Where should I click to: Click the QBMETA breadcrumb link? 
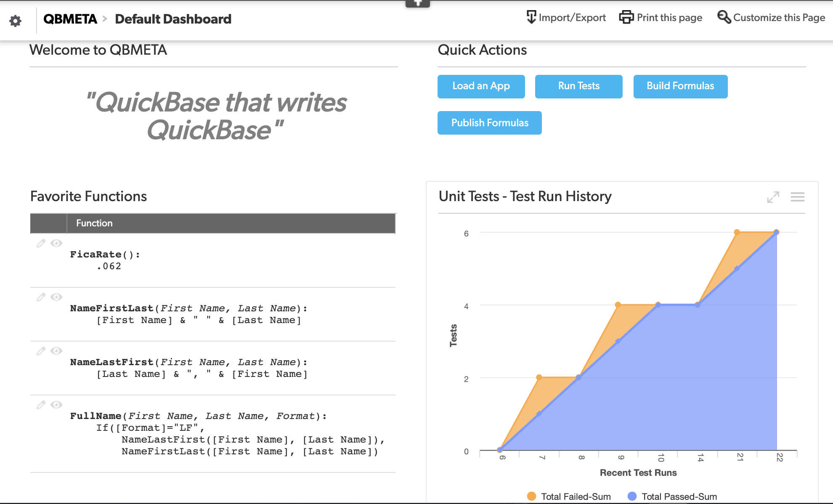70,19
